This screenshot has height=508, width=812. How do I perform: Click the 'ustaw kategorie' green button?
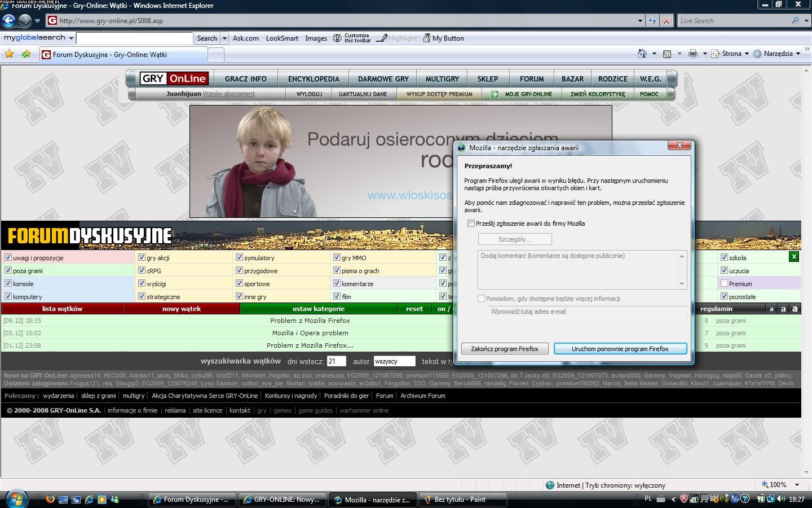coord(319,309)
